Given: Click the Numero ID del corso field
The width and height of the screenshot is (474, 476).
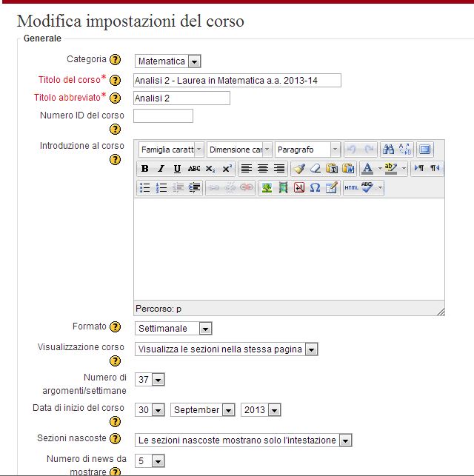Looking at the screenshot, I should 163,116.
